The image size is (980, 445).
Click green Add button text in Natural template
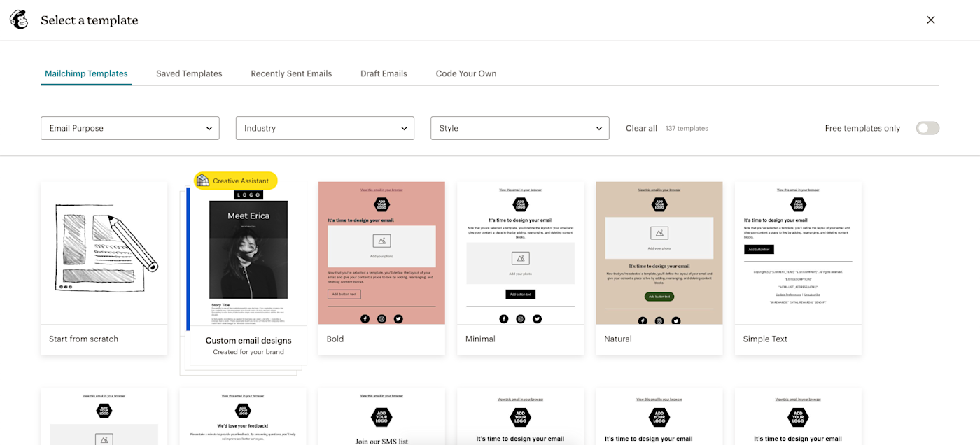[659, 297]
